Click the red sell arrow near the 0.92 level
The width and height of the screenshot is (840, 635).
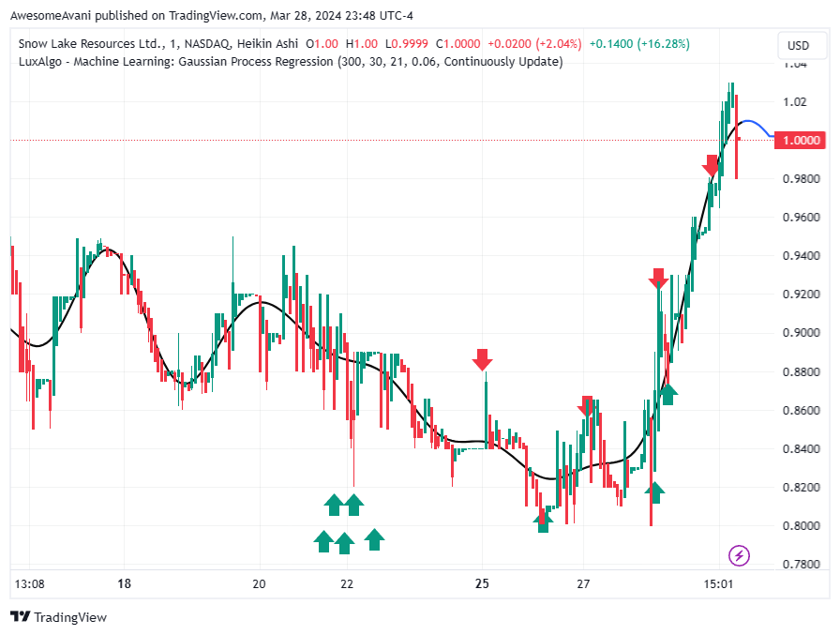[x=658, y=279]
